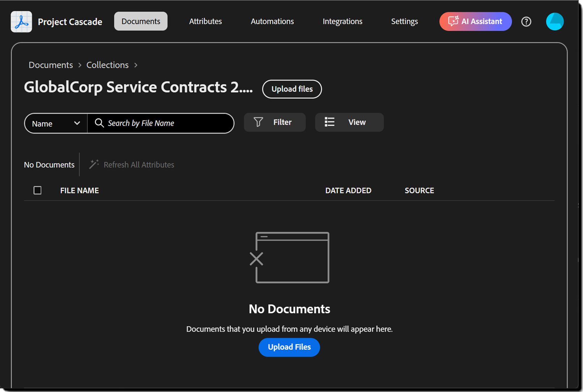Open the Name search criteria dropdown

(55, 123)
